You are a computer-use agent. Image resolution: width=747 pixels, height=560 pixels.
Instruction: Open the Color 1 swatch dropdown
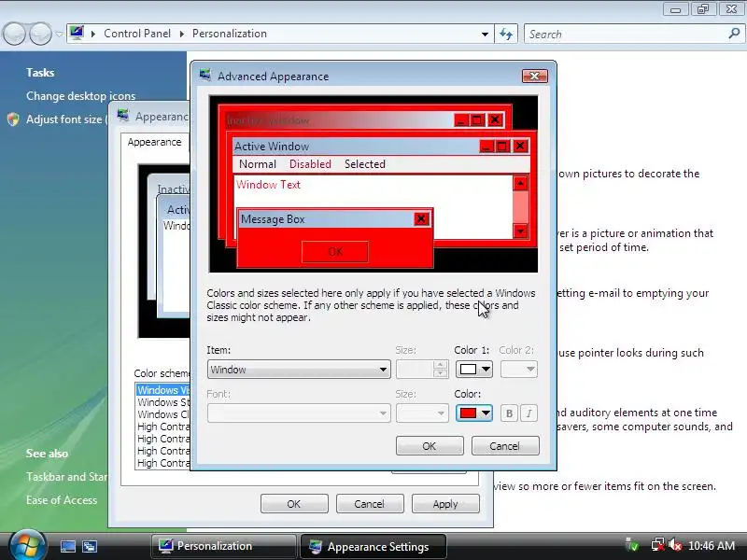click(x=474, y=370)
